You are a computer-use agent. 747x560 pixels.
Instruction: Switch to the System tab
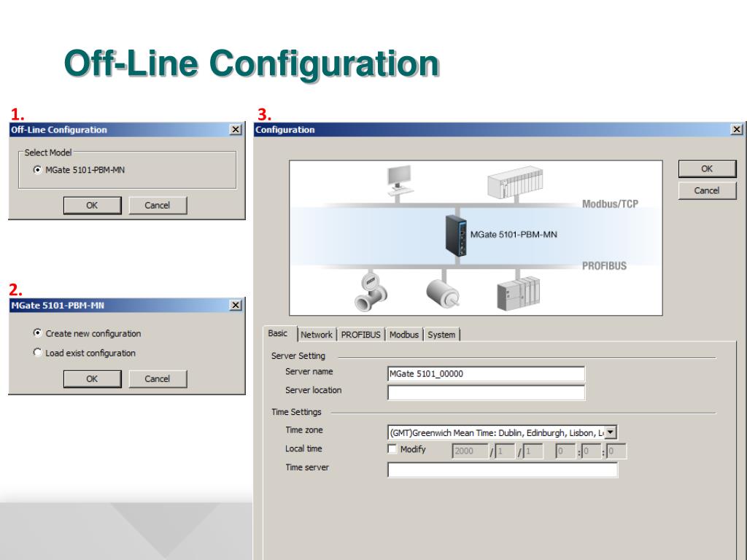[x=441, y=334]
